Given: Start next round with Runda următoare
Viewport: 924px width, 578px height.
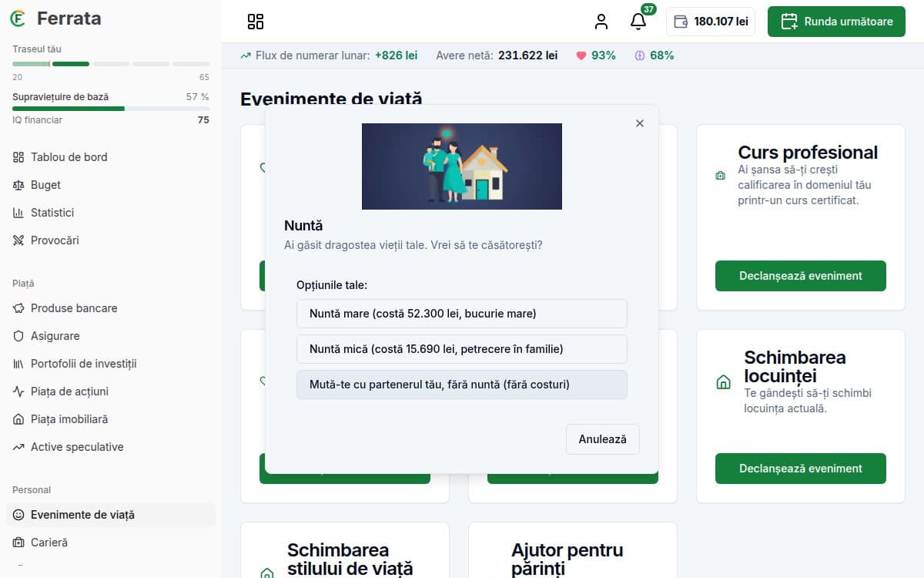Looking at the screenshot, I should [836, 22].
